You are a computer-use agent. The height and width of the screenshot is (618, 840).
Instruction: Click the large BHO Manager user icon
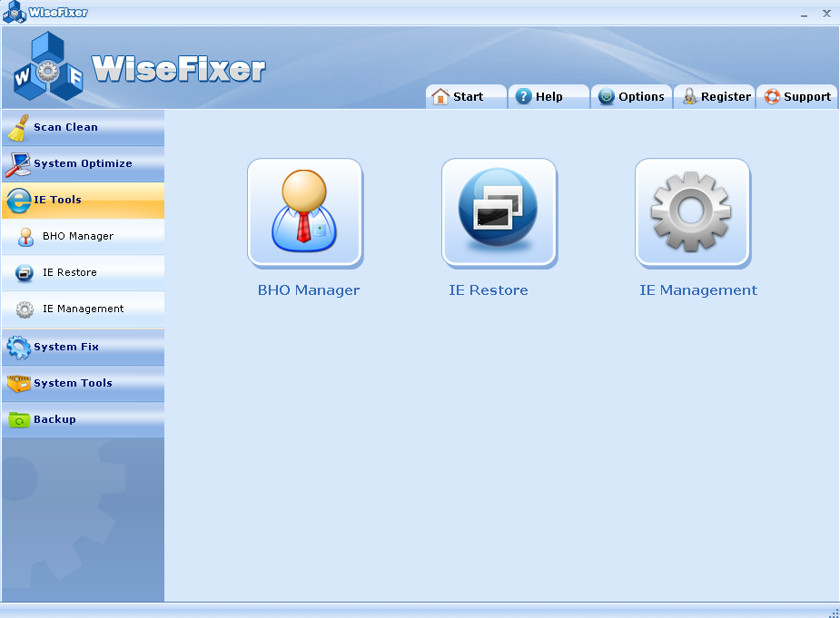[305, 213]
